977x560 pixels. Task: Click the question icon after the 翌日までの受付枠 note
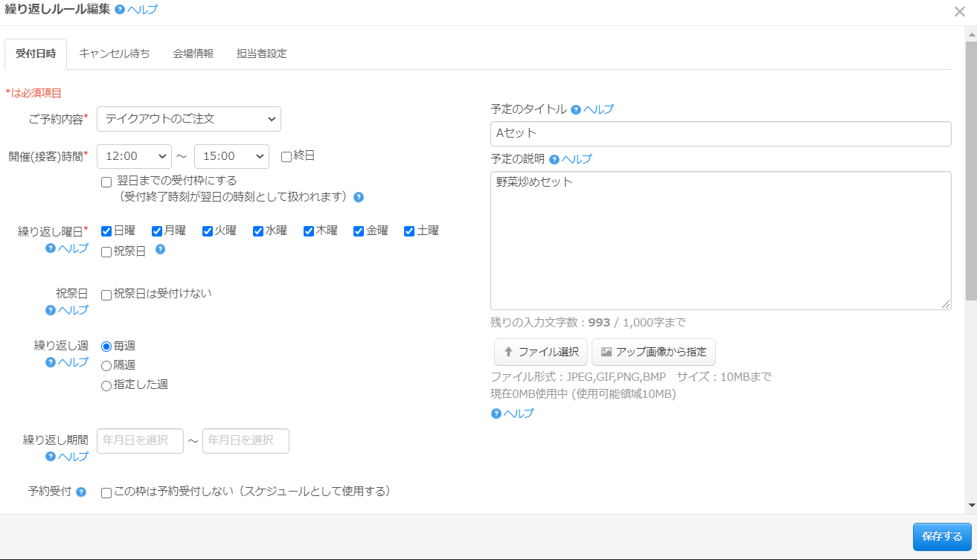pyautogui.click(x=358, y=197)
